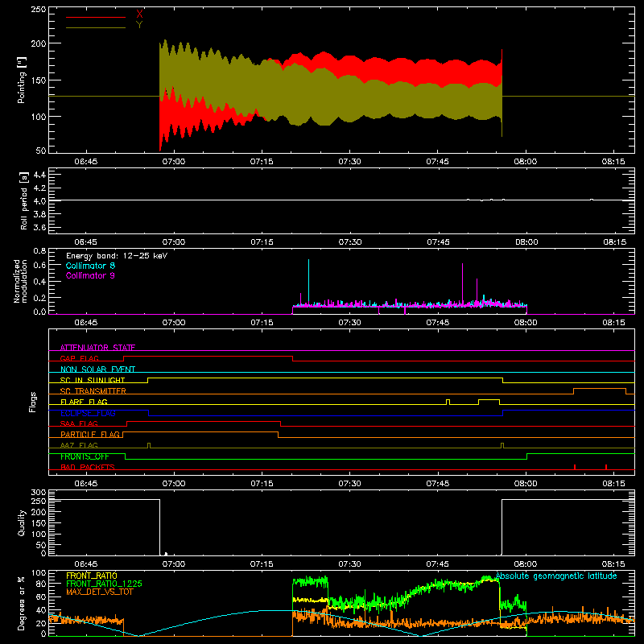Viewport: 644px width, 644px height.
Task: Click the tallest magenta Collimator 9 spike
Action: tap(463, 284)
